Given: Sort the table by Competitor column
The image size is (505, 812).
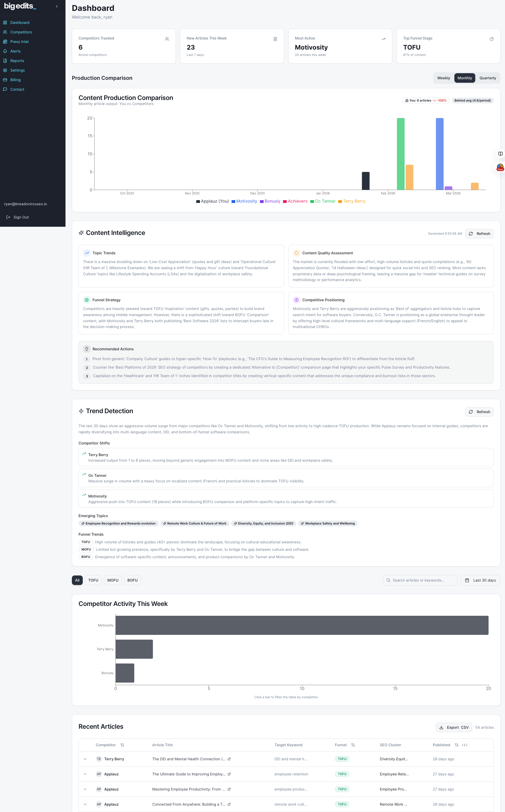Looking at the screenshot, I should [x=122, y=745].
